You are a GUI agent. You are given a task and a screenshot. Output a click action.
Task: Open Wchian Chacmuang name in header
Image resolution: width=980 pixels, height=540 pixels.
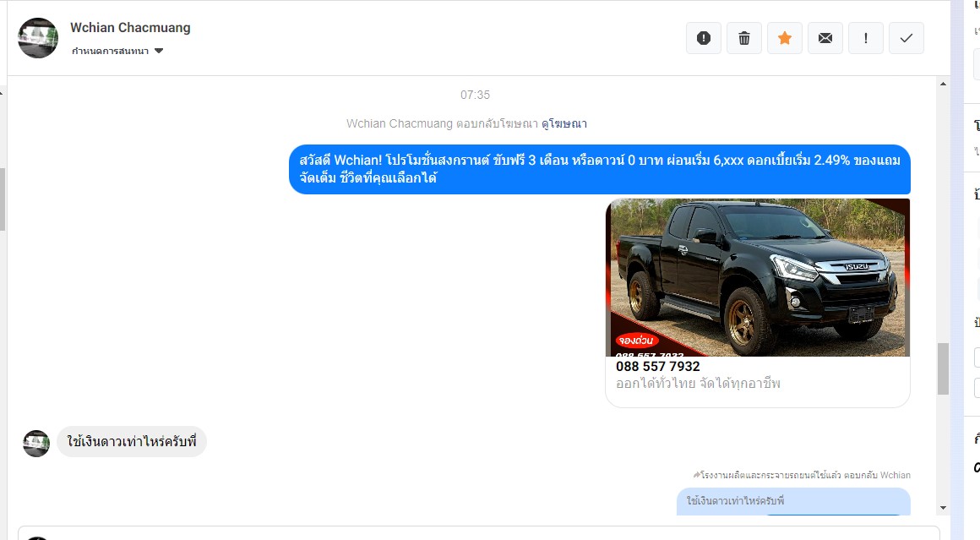click(x=130, y=28)
